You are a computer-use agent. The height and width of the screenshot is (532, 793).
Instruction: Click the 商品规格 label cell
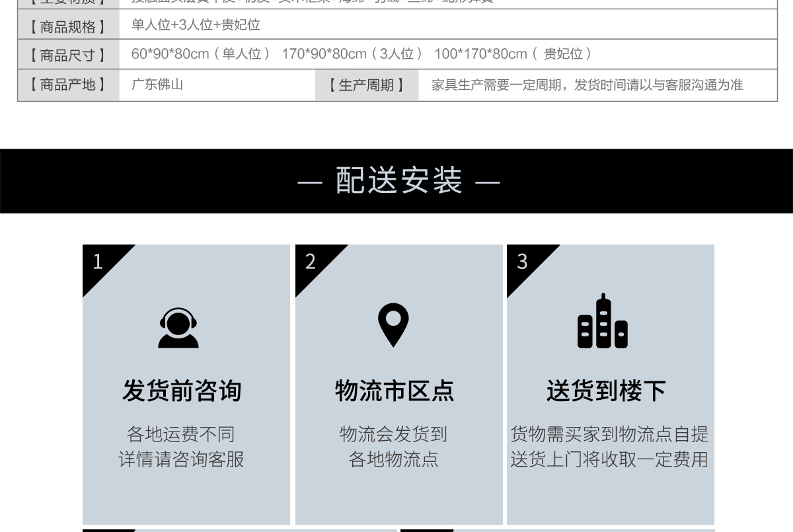coord(68,26)
